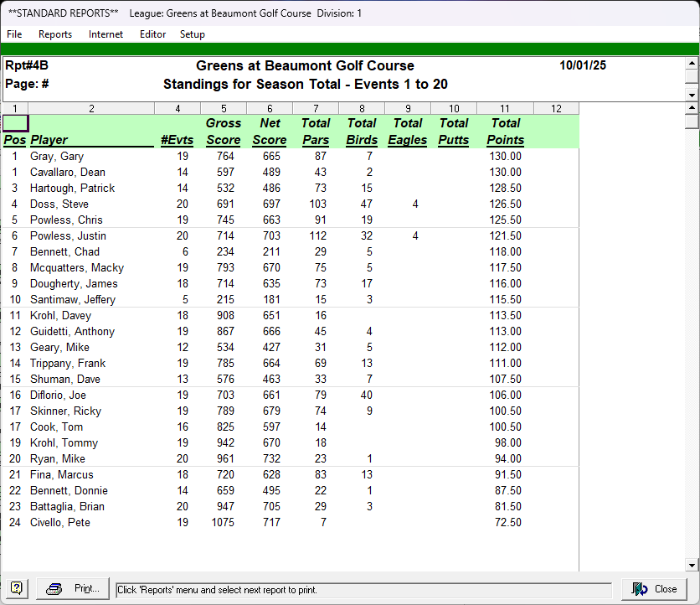Open the Setup menu
700x605 pixels.
192,34
